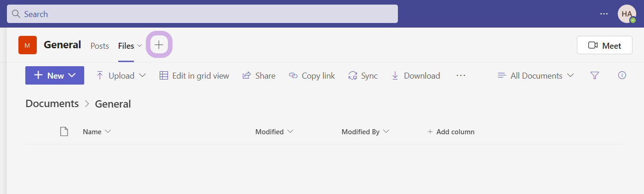
Task: Open Settings and more ellipsis in title bar
Action: (x=604, y=14)
